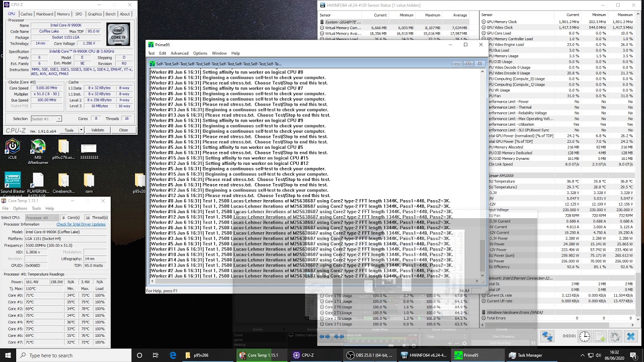This screenshot has width=644, height=362.
Task: Select GPU Video Clock sensor row
Action: [558, 28]
